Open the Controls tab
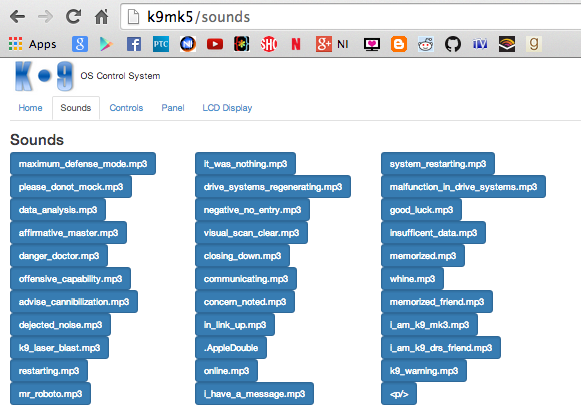Image resolution: width=581 pixels, height=416 pixels. pos(126,108)
